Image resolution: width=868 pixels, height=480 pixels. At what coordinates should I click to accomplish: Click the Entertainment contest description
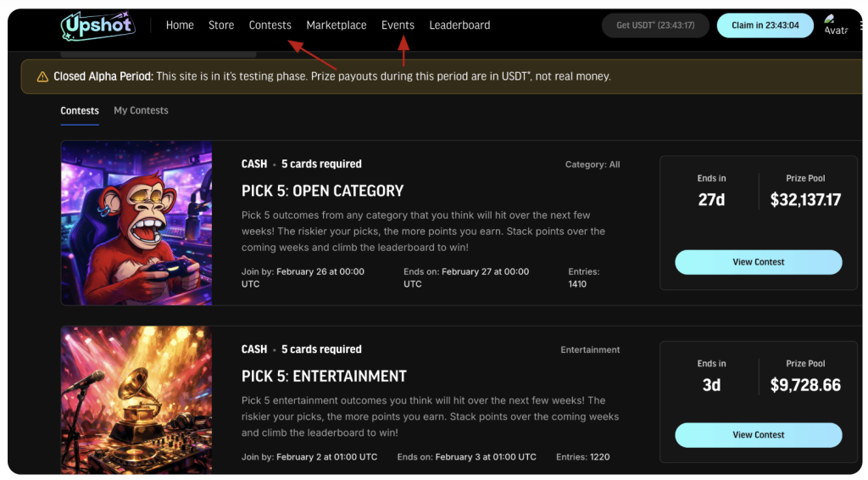430,416
